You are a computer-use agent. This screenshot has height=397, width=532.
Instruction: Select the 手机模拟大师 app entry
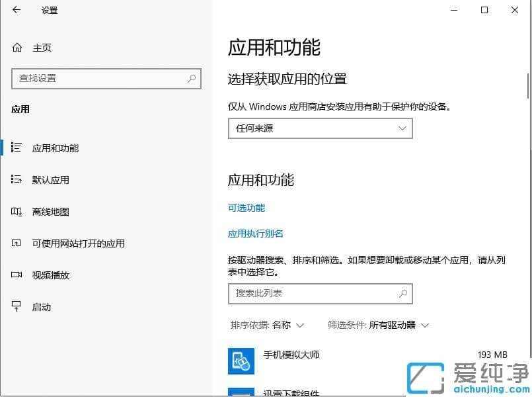[x=291, y=355]
